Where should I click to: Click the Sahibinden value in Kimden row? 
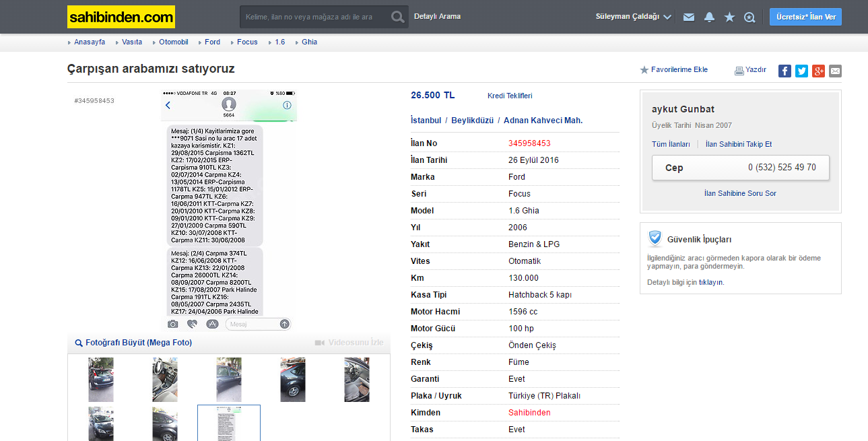[x=529, y=413]
